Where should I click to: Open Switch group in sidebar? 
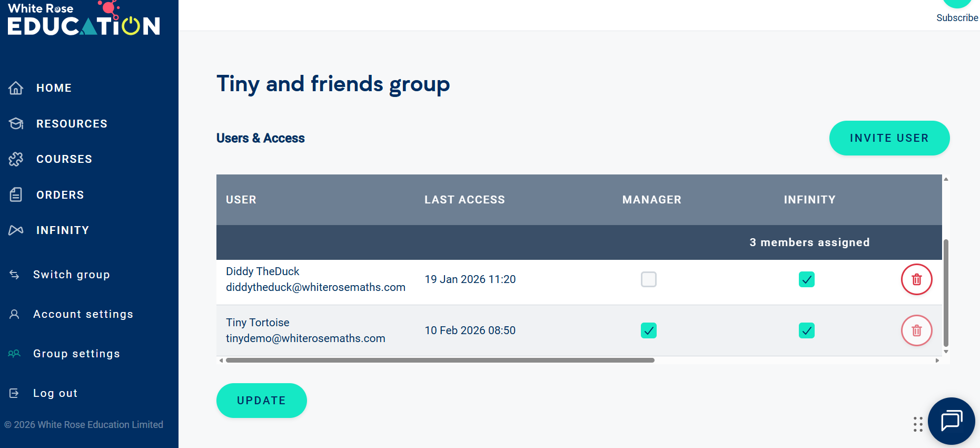pos(71,275)
